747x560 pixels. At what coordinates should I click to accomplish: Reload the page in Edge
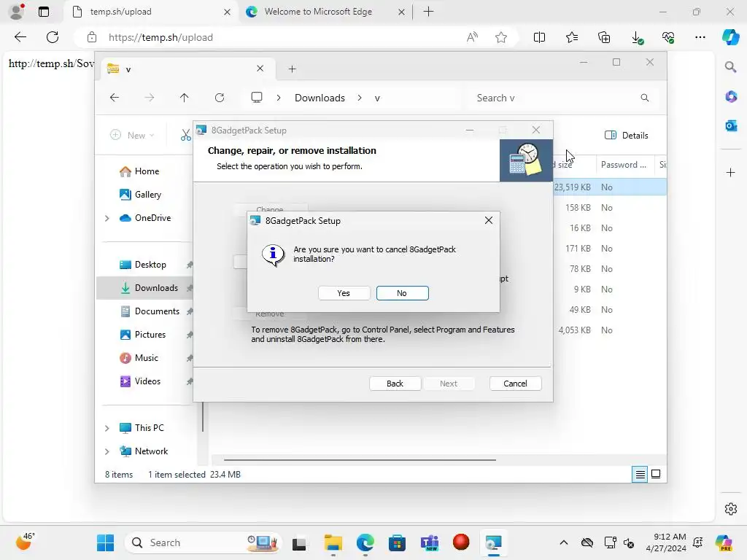pos(53,37)
